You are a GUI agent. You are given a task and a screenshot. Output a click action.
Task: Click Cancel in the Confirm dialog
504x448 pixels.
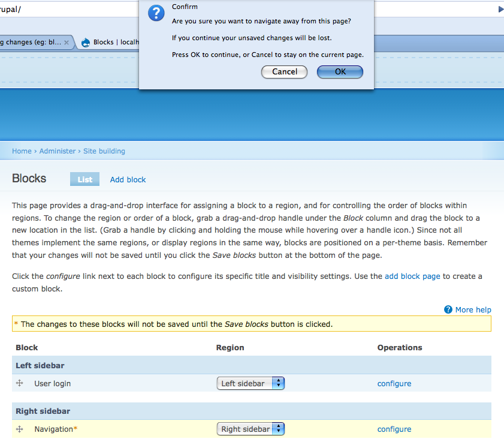[x=285, y=72]
